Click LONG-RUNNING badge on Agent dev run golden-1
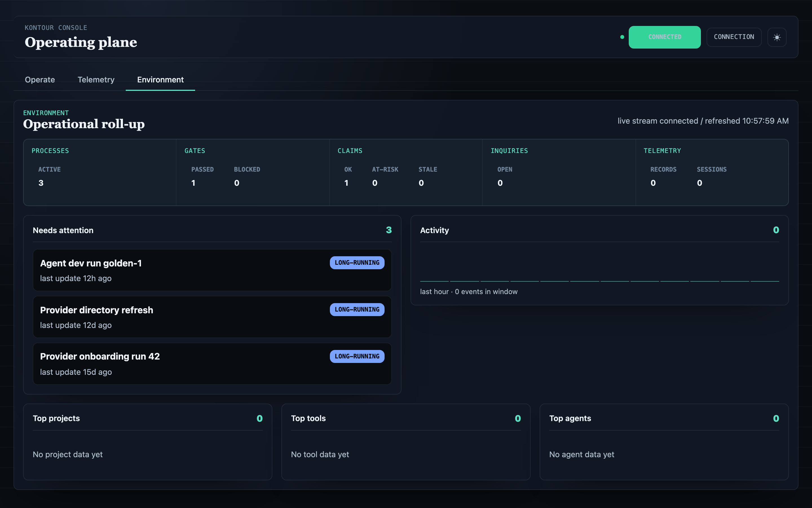 click(x=357, y=263)
